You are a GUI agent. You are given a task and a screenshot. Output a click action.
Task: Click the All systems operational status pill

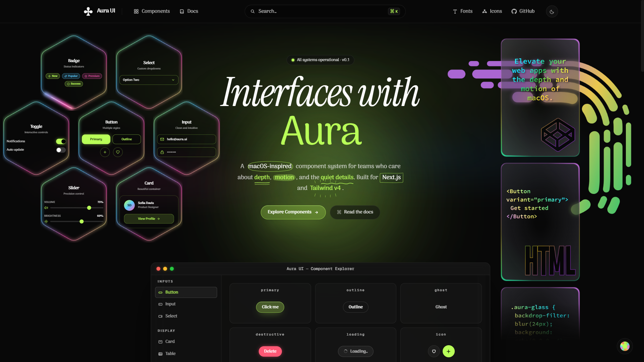320,60
